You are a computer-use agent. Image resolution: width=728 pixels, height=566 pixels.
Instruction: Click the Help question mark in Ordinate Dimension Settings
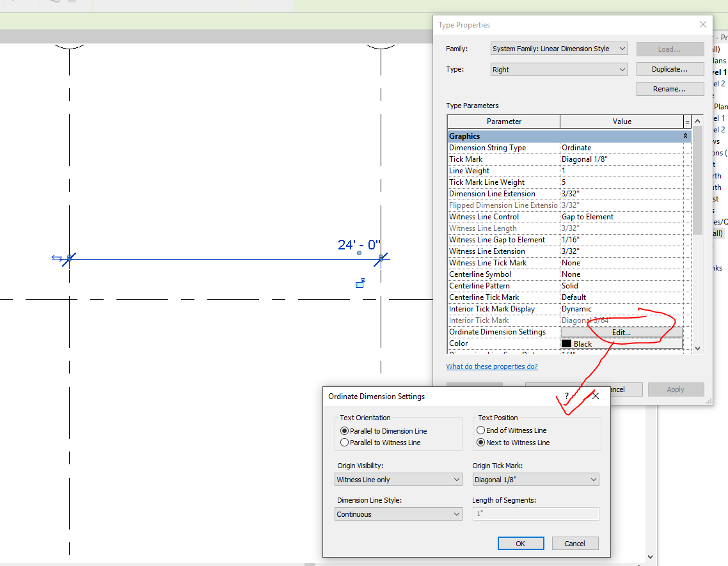coord(566,395)
